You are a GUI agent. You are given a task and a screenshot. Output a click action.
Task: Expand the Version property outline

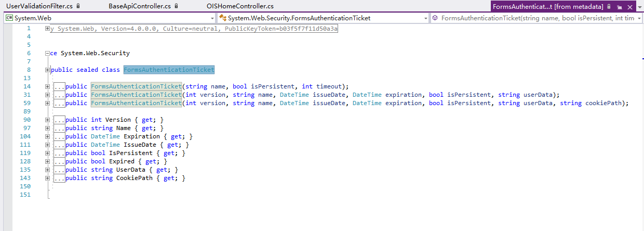tap(48, 120)
